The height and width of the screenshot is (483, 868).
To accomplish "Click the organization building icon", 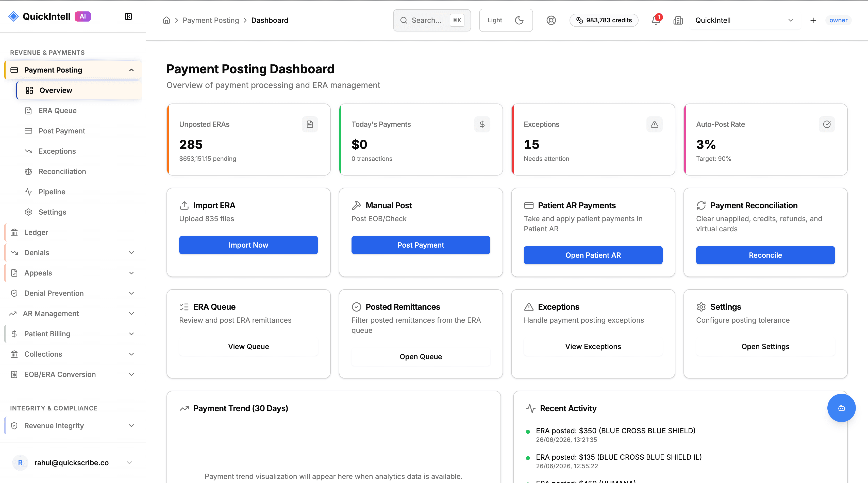I will point(678,20).
